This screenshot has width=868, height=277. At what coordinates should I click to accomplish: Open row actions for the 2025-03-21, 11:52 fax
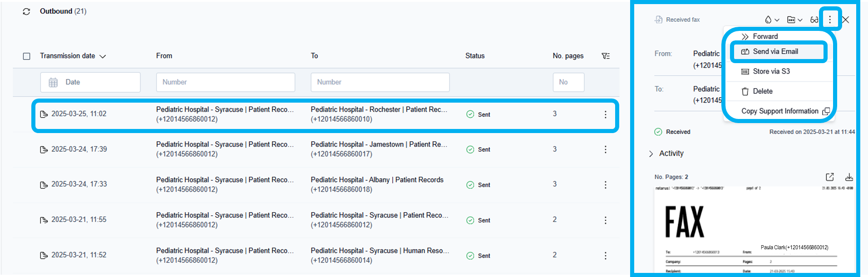click(x=605, y=256)
